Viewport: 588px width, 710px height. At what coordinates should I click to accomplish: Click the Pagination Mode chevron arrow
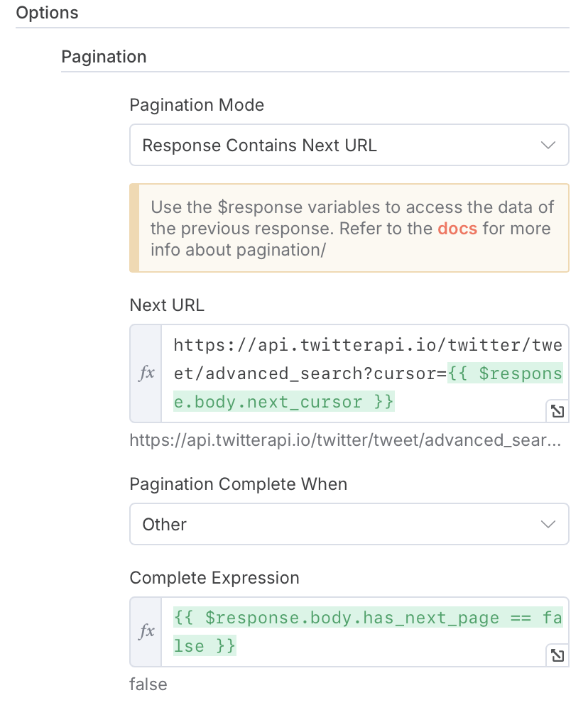pyautogui.click(x=548, y=146)
